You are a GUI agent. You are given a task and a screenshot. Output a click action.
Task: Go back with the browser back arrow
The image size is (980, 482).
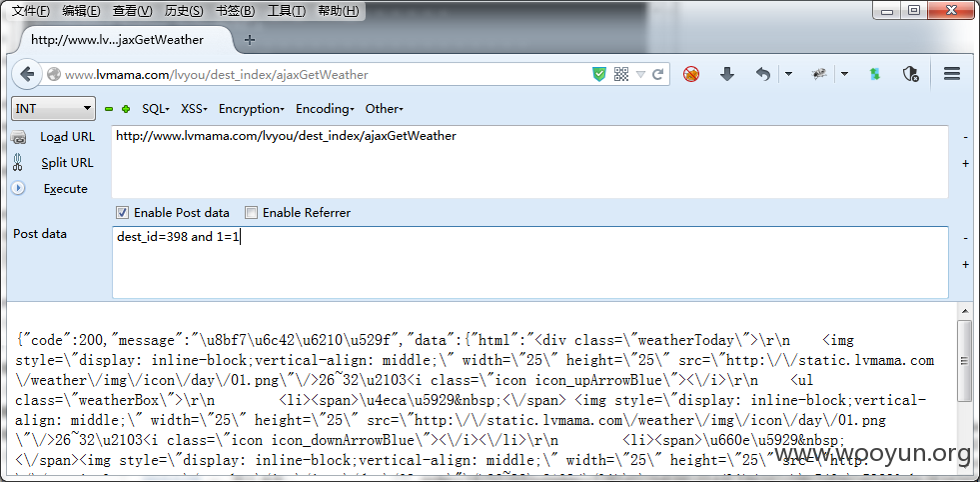(27, 74)
